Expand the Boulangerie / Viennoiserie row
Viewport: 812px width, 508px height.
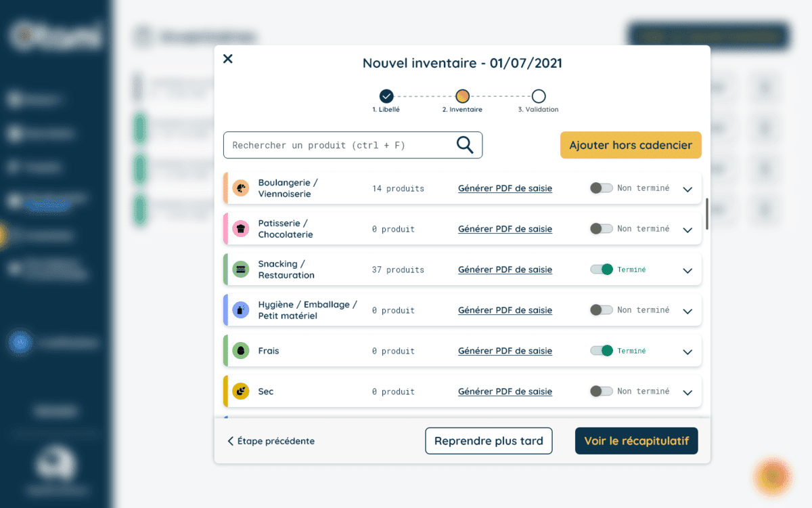687,189
